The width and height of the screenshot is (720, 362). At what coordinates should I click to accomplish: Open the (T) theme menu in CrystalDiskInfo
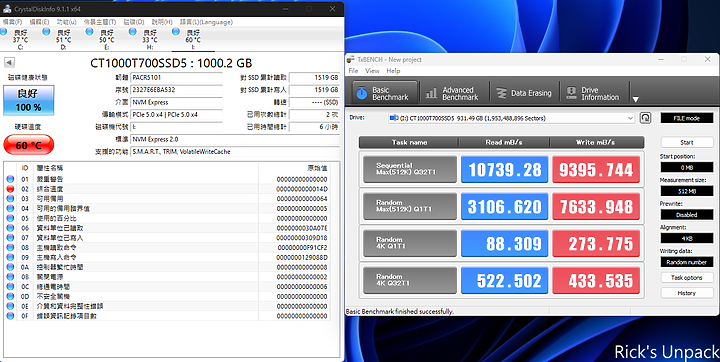100,22
